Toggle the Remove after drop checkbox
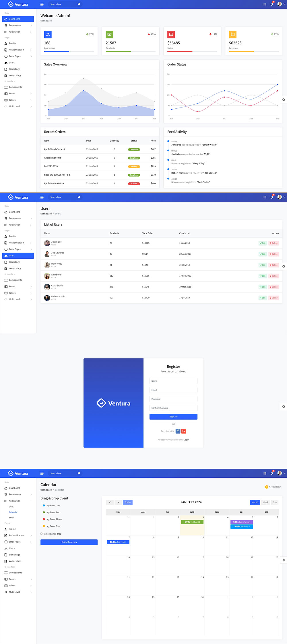 pos(42,534)
